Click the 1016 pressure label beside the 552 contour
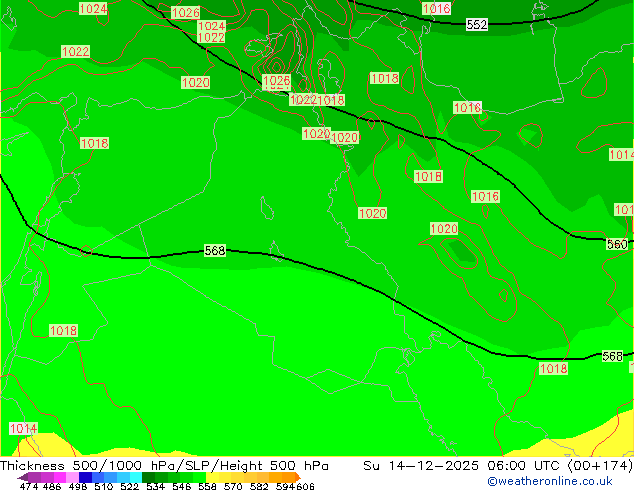The image size is (634, 490). pos(436,8)
